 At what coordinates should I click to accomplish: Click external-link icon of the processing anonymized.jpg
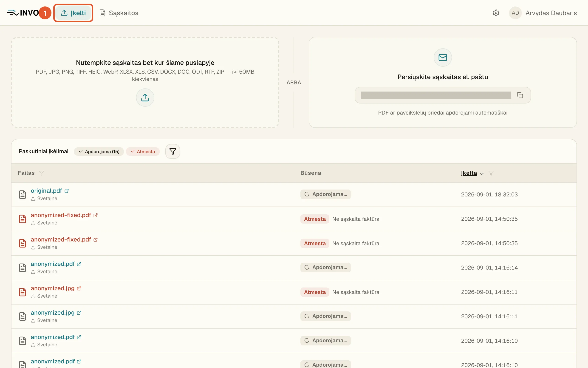79,313
